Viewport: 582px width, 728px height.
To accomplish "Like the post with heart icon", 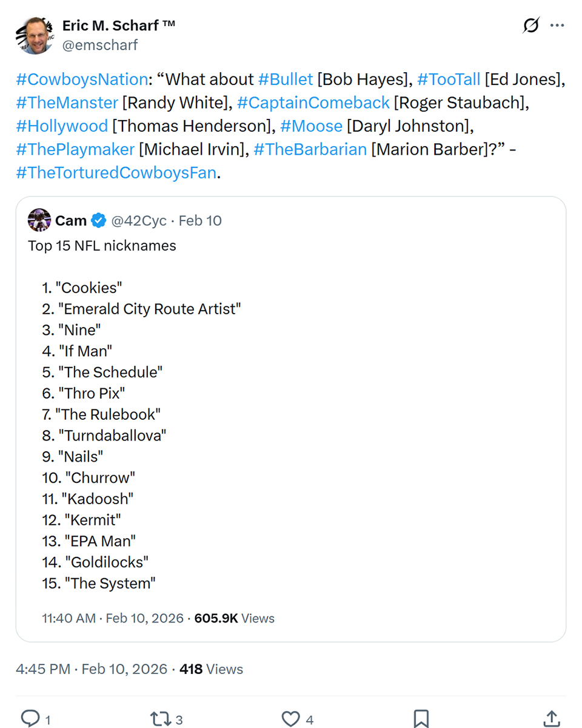I will tap(291, 719).
